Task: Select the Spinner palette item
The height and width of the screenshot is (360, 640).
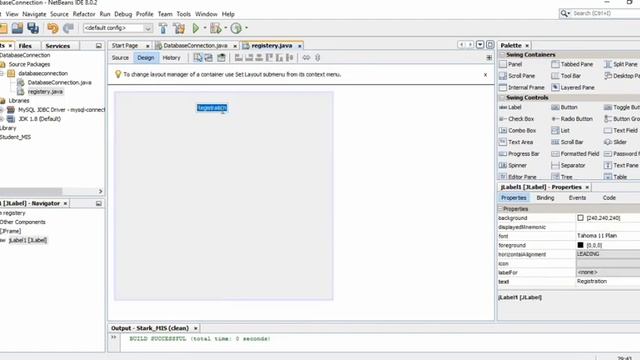Action: (x=513, y=165)
